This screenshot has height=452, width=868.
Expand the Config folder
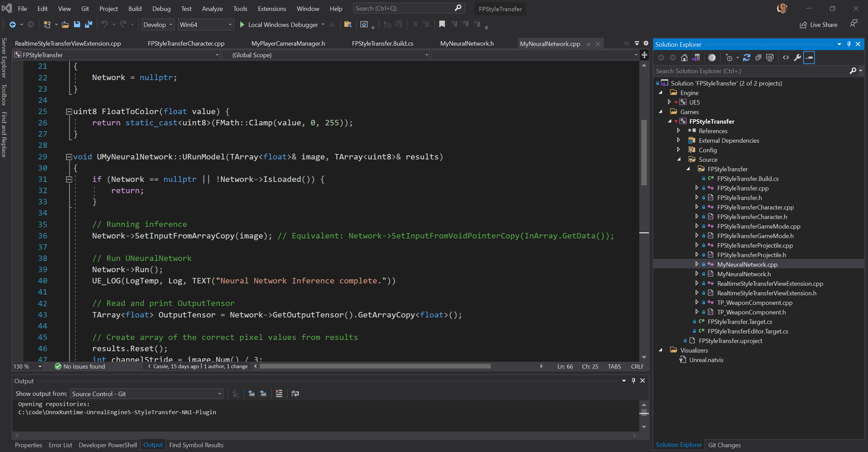pyautogui.click(x=679, y=150)
